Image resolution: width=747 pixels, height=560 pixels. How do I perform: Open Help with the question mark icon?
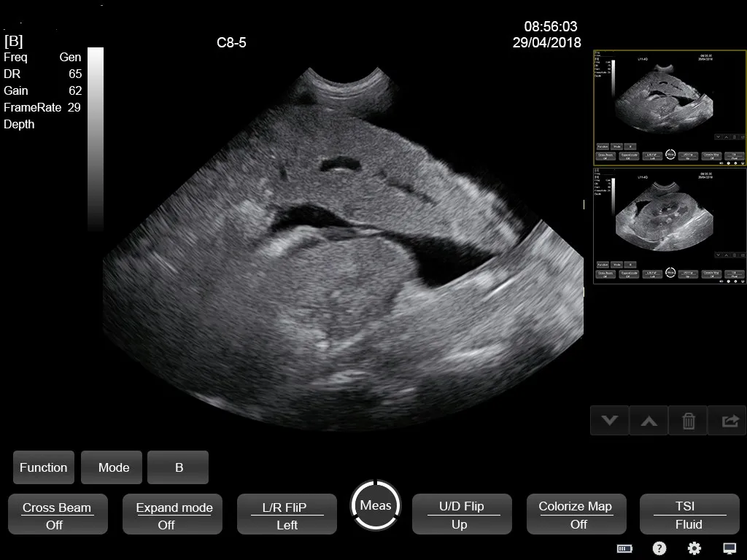click(x=659, y=548)
